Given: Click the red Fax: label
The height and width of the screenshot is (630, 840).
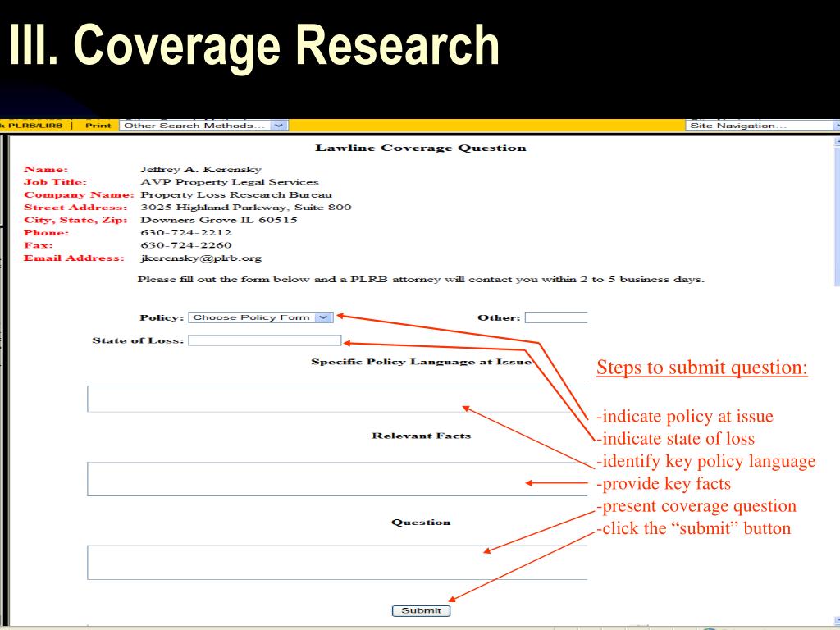Looking at the screenshot, I should pos(39,245).
